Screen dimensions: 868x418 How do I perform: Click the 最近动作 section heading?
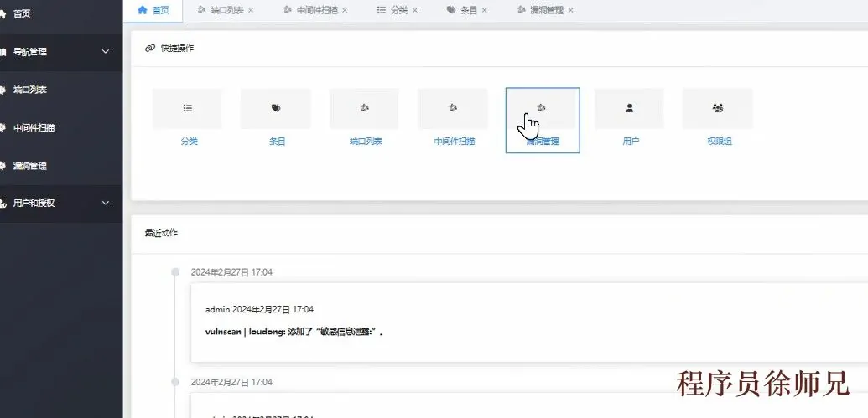pyautogui.click(x=161, y=233)
